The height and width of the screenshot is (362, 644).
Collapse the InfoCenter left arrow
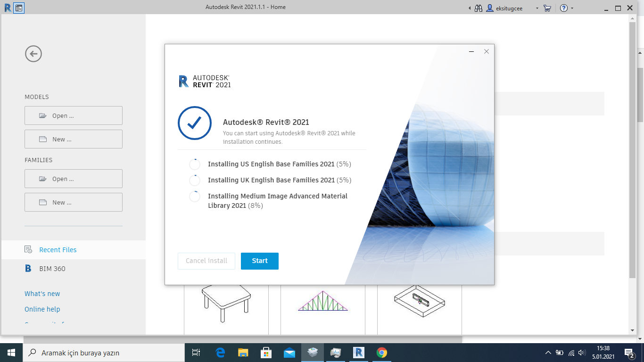(470, 8)
